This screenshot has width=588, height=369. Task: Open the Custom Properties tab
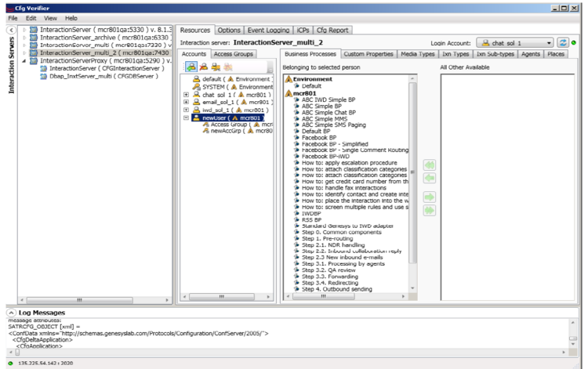click(368, 54)
